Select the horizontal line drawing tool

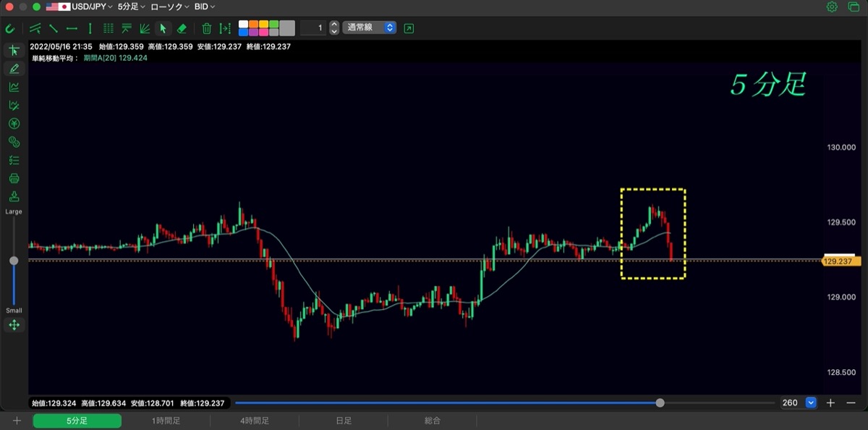72,29
